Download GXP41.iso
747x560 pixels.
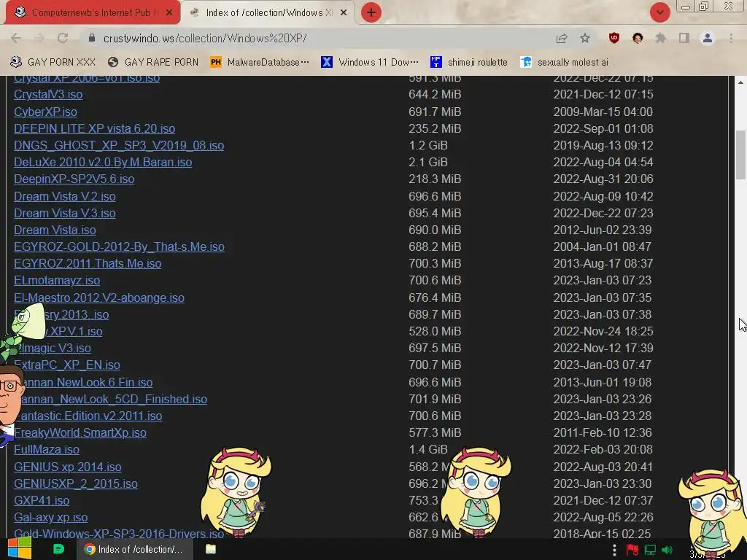pos(42,500)
